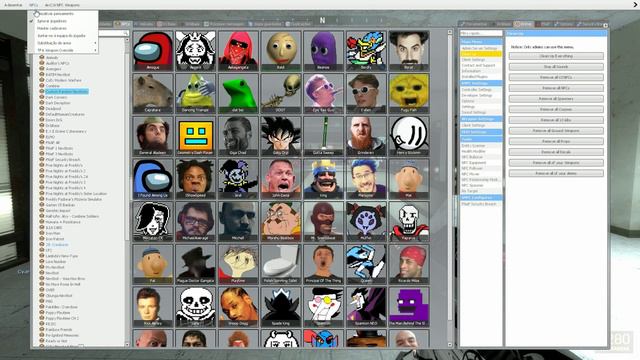
Task: Select the Asgore nextbot icon
Action: 196,51
